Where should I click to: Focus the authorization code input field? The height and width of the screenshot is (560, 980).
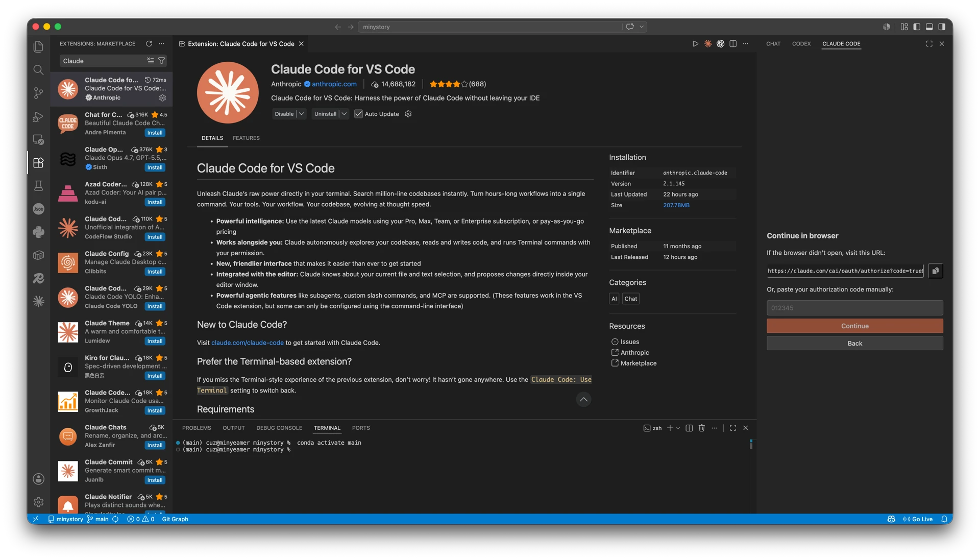pyautogui.click(x=854, y=308)
